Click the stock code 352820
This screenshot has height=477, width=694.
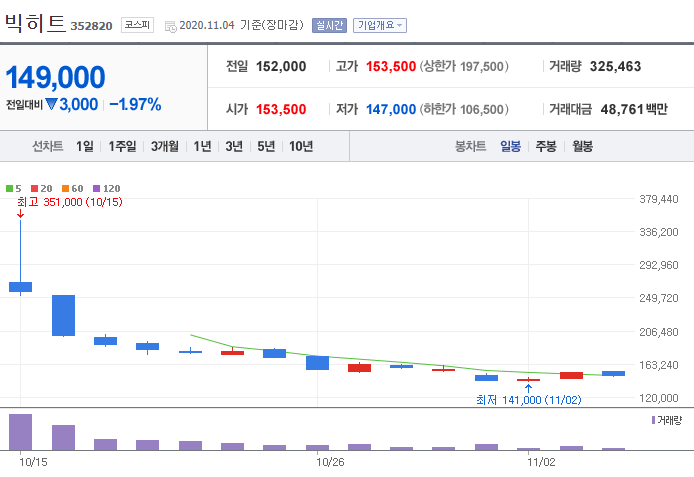pyautogui.click(x=91, y=26)
